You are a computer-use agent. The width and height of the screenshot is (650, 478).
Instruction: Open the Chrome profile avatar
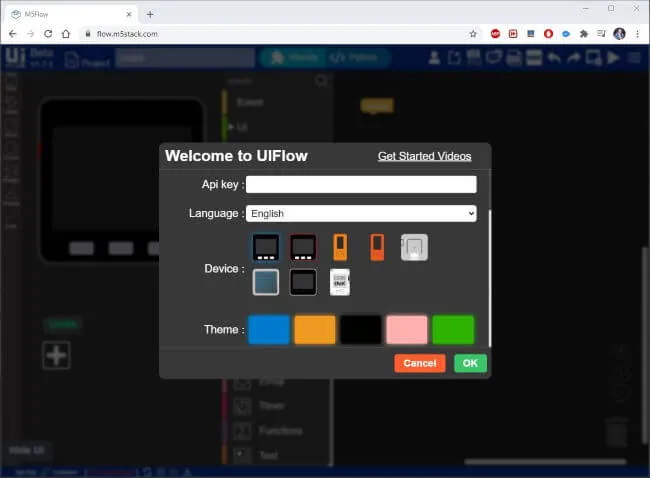(x=619, y=34)
